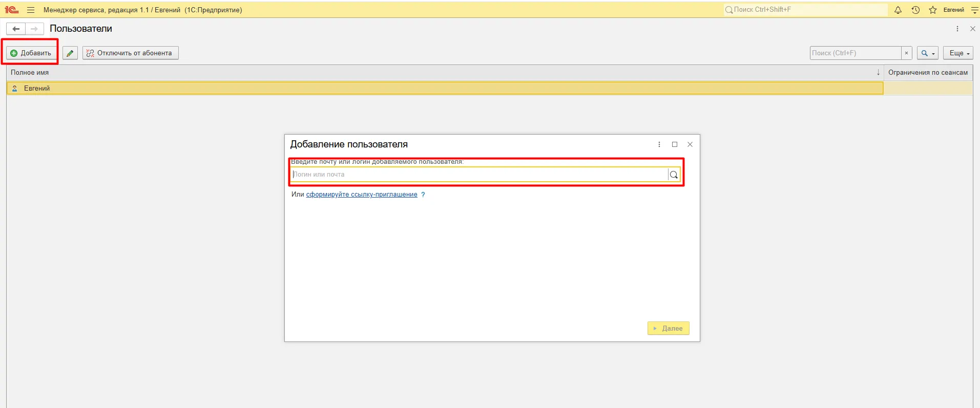This screenshot has width=980, height=408.
Task: Expand the search magnifier dropdown
Action: click(928, 53)
